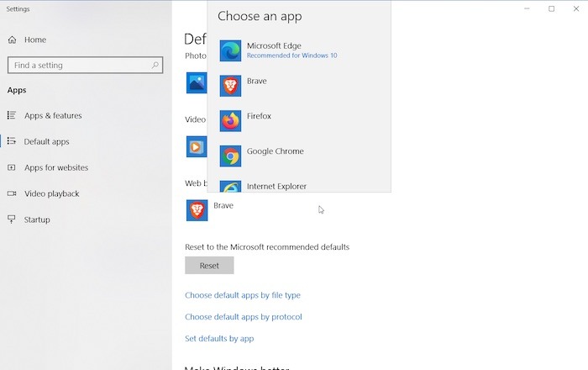Click the Reset button

click(x=209, y=265)
